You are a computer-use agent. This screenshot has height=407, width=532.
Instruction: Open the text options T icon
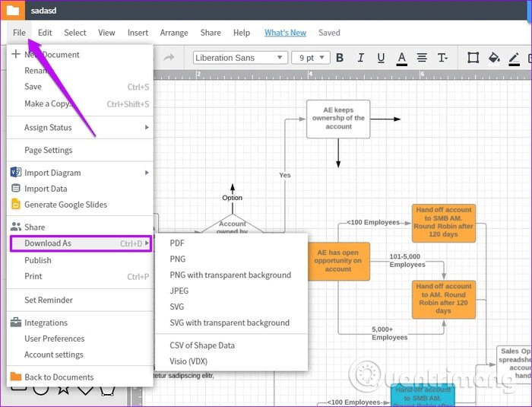point(442,58)
